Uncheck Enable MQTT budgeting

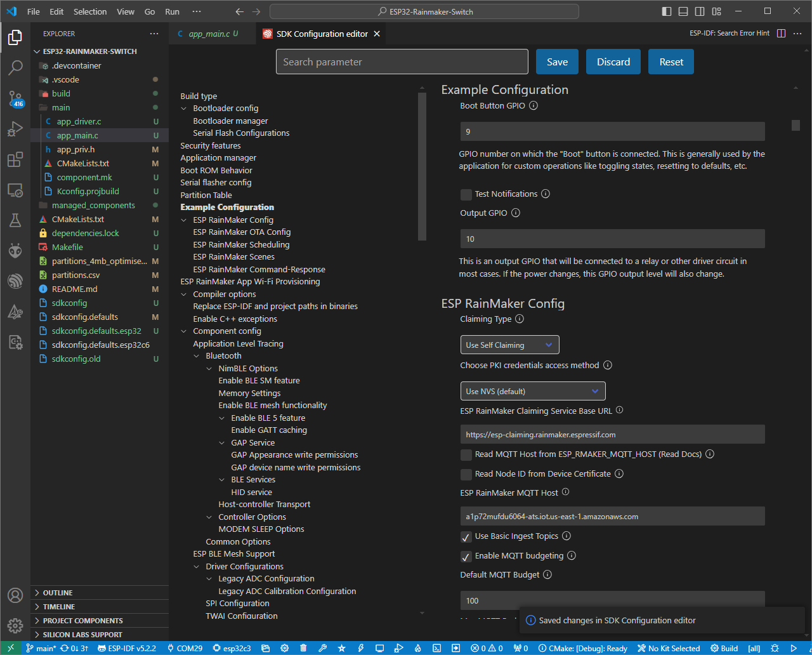coord(466,556)
